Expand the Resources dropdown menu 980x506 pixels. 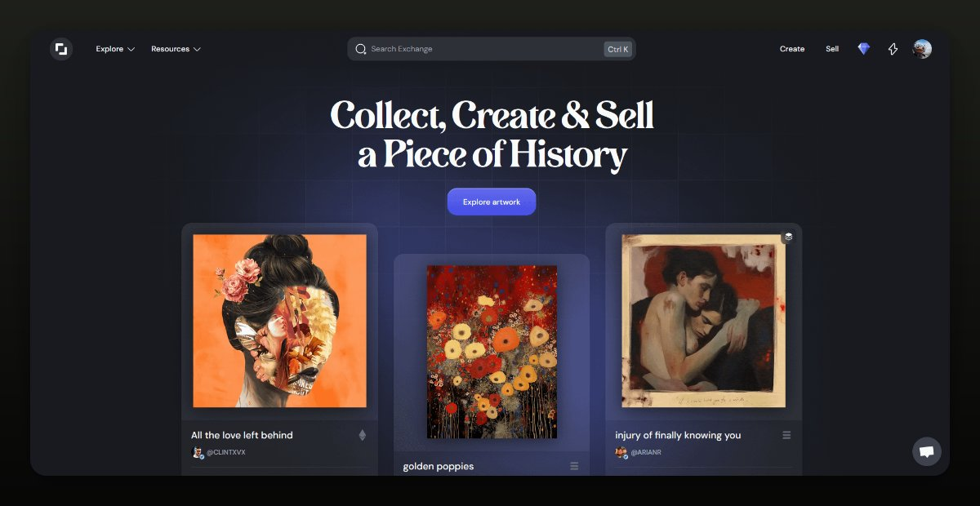[176, 49]
